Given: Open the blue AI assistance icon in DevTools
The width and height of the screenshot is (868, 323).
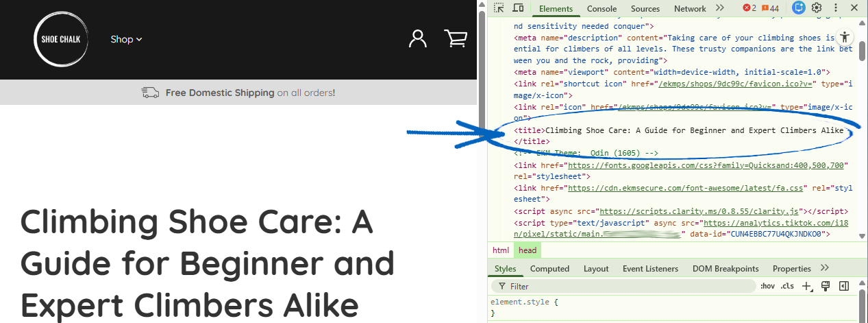Looking at the screenshot, I should [799, 8].
